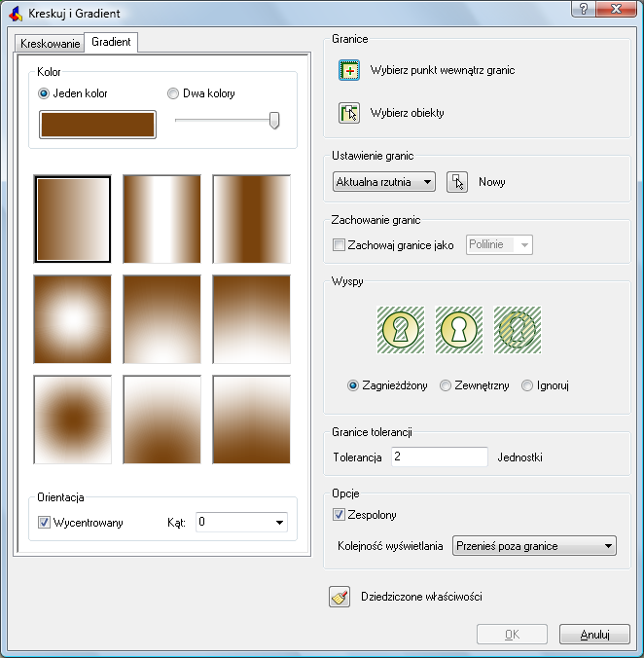The width and height of the screenshot is (644, 658).
Task: Select the inverted curved brown-bottom gradient pattern
Action: 251,420
